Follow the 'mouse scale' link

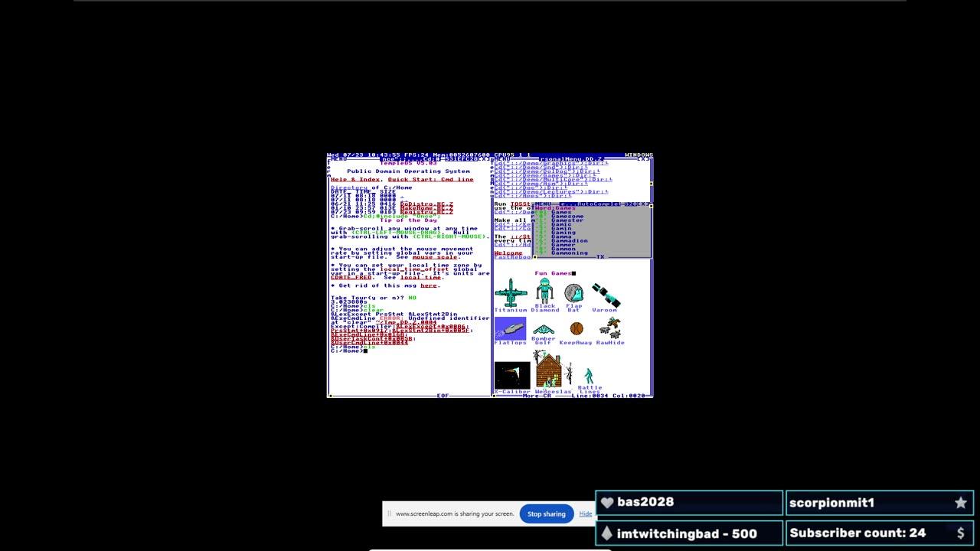point(435,257)
